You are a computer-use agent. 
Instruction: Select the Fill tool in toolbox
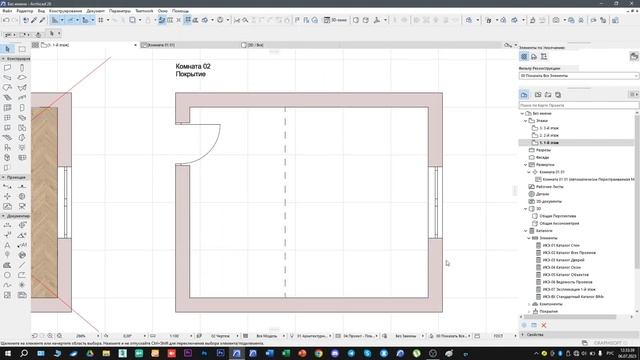[7, 265]
